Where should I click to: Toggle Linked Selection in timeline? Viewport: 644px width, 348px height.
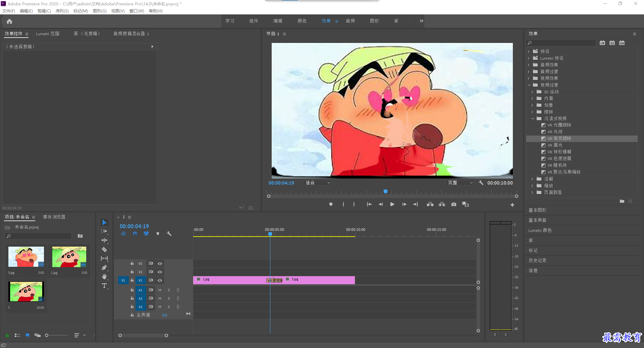[146, 234]
